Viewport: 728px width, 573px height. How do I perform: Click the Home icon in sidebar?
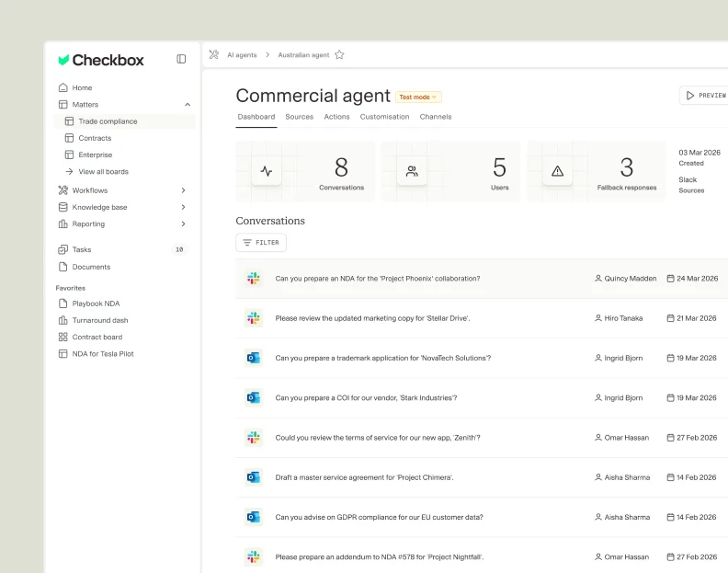click(x=63, y=87)
